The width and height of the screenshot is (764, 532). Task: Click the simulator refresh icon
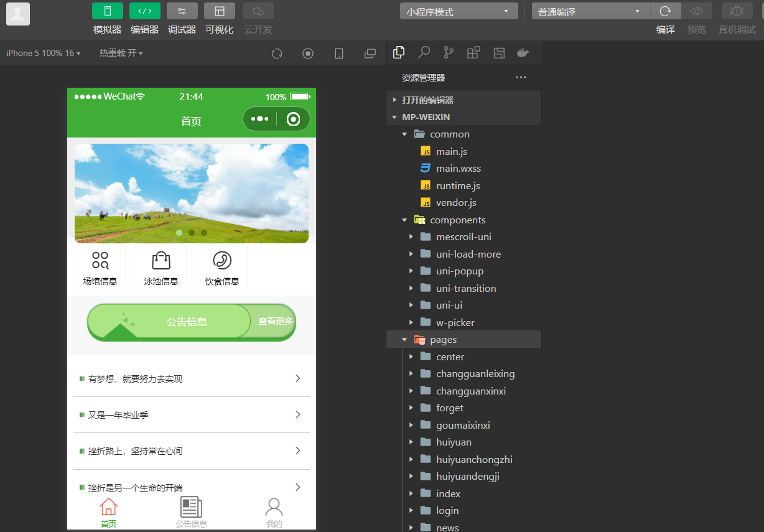point(277,54)
